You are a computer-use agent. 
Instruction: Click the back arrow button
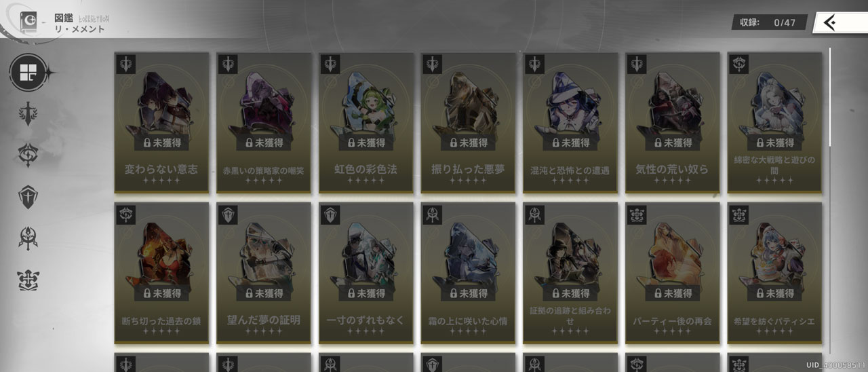point(840,23)
